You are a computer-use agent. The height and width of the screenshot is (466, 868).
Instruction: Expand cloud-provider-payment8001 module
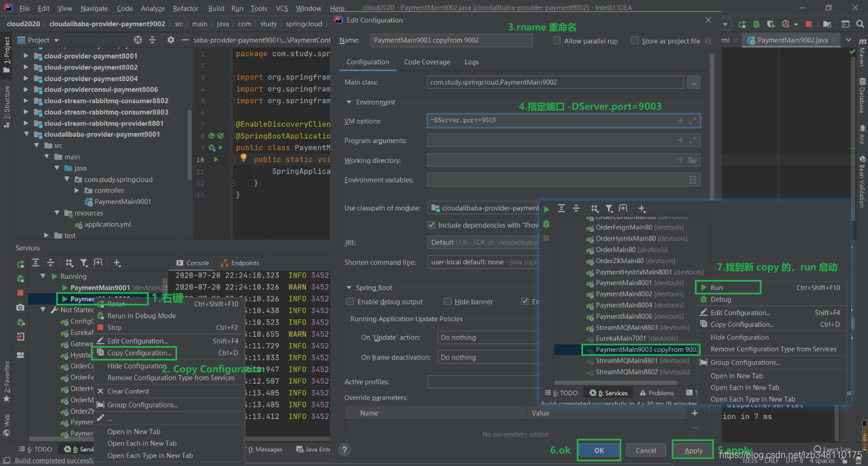tap(26, 56)
